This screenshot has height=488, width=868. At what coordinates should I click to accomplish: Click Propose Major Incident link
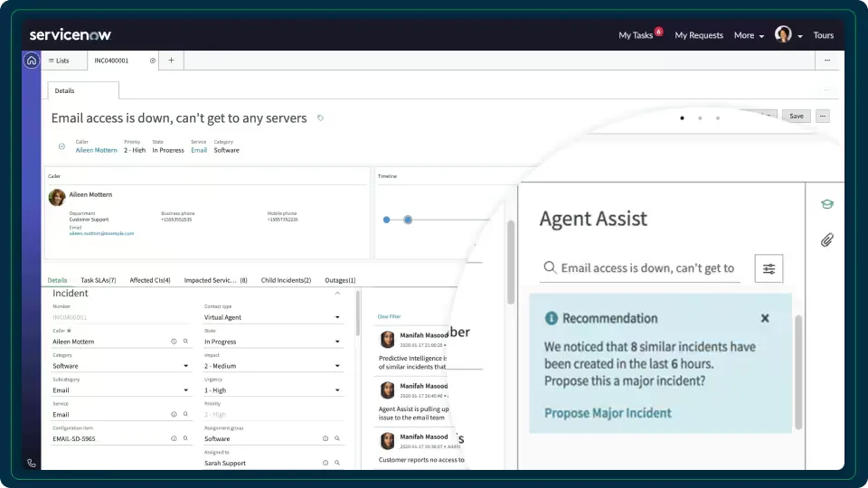click(608, 413)
